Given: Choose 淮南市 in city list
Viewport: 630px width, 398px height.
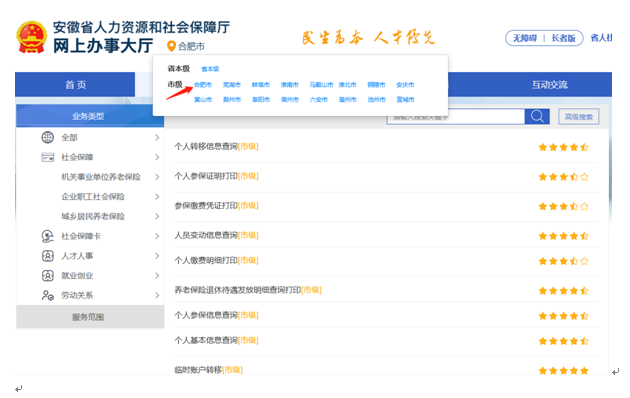Looking at the screenshot, I should 290,85.
